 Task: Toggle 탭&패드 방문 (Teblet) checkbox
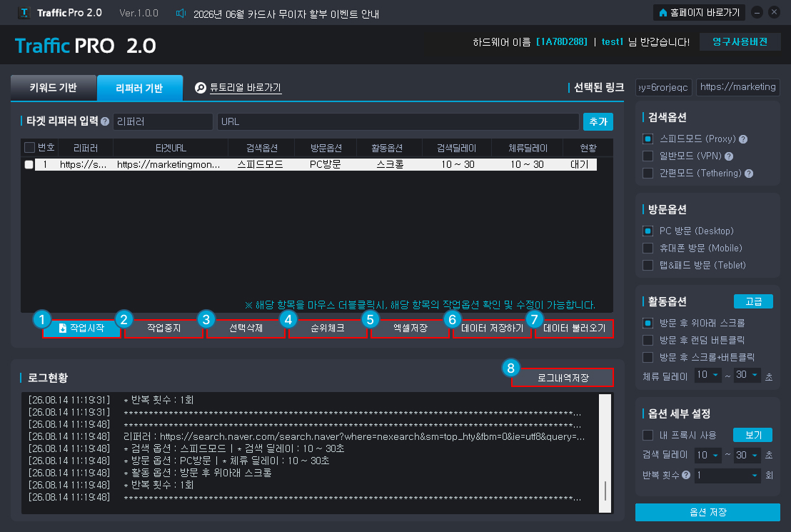[x=648, y=266]
